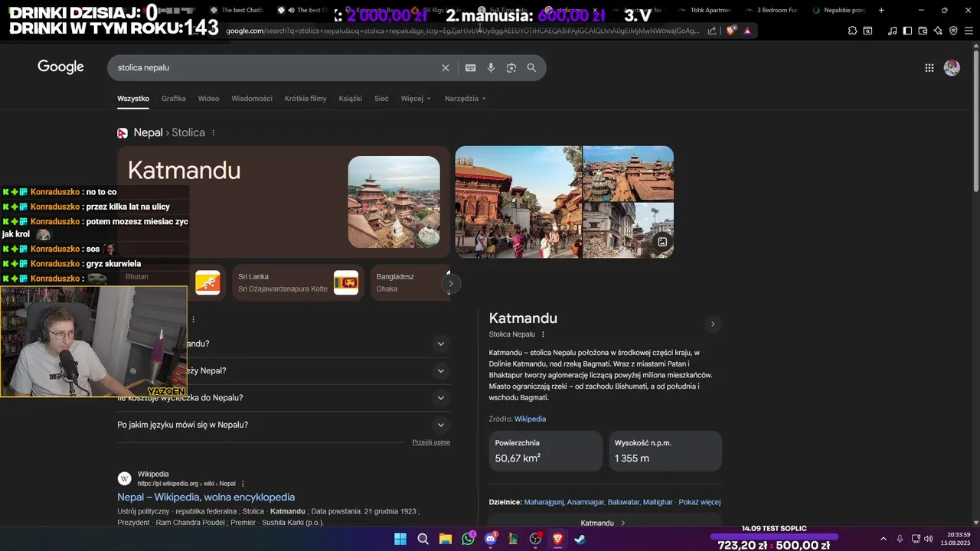Click the 'Prześlij opinię' feedback link
980x551 pixels.
click(x=431, y=442)
